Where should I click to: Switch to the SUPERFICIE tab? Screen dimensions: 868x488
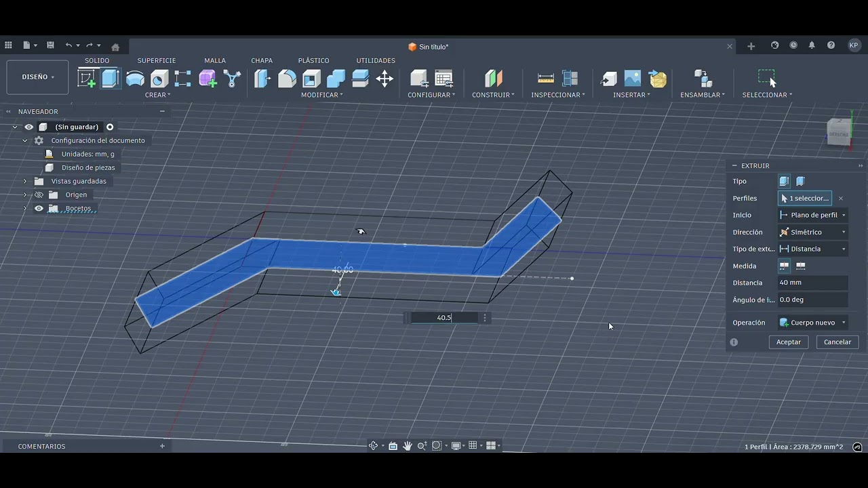[x=156, y=60]
